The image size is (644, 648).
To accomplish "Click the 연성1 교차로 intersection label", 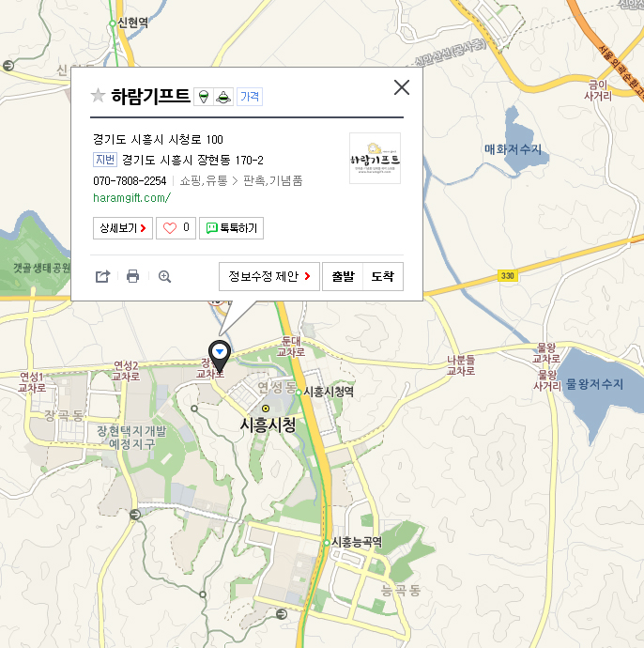I will pos(32,382).
